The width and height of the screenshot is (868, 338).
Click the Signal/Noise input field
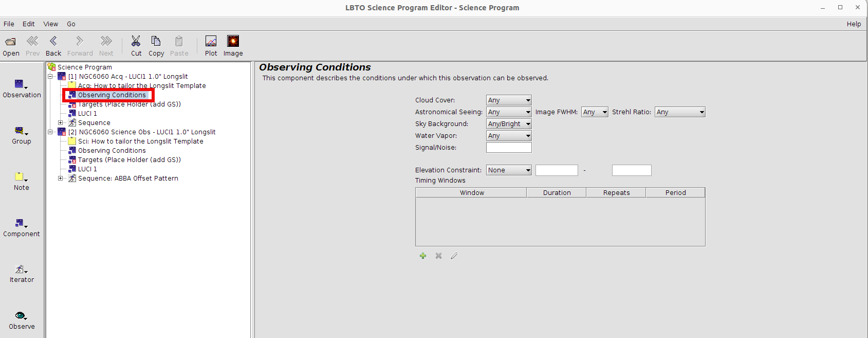click(508, 148)
